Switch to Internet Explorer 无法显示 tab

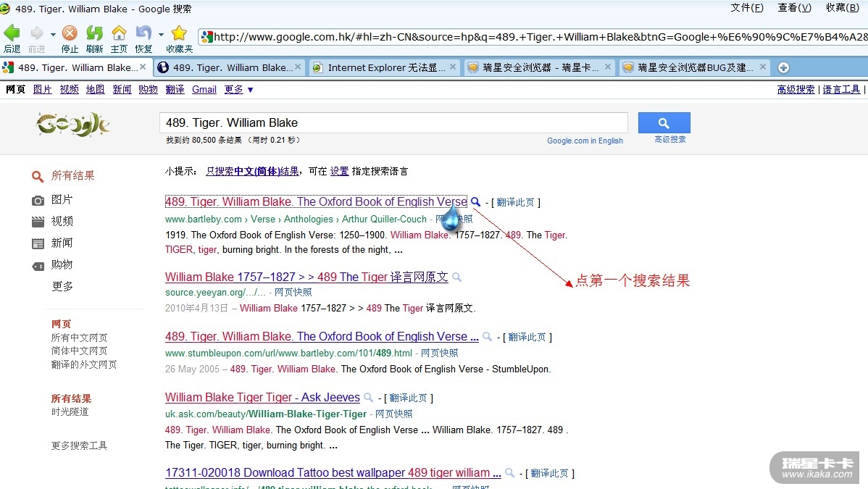(x=384, y=67)
